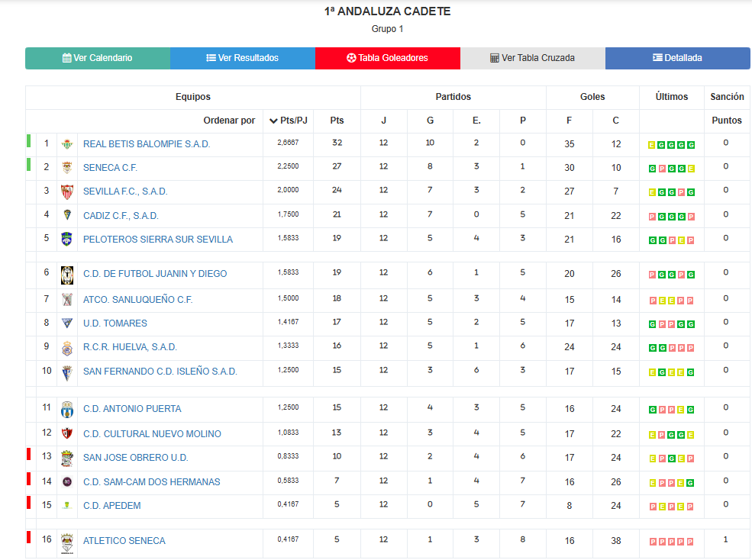Click the U.D. Tomares club crest
This screenshot has height=560, width=752.
point(67,323)
